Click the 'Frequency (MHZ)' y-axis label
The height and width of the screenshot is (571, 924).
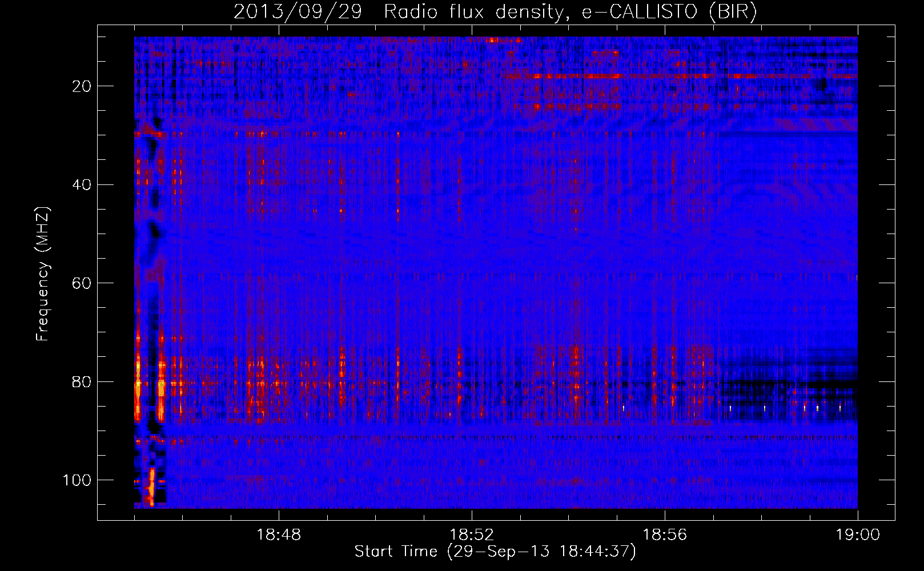click(x=43, y=274)
